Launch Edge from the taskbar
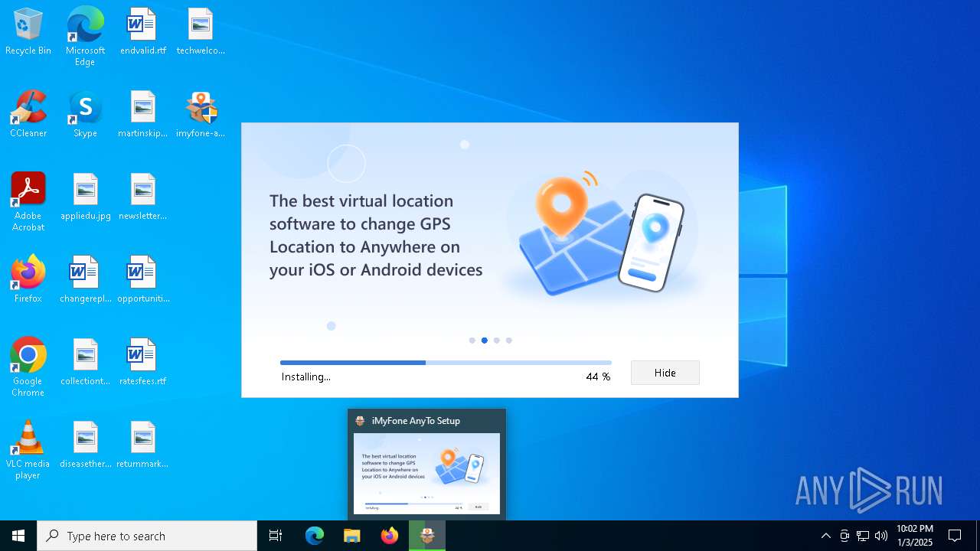980x551 pixels. 315,536
